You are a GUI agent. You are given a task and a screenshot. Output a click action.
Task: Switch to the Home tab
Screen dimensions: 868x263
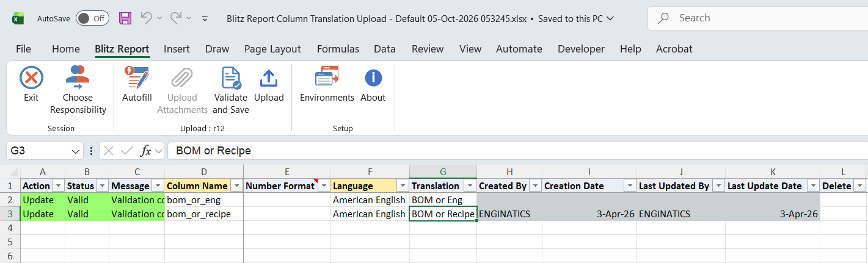pos(66,49)
